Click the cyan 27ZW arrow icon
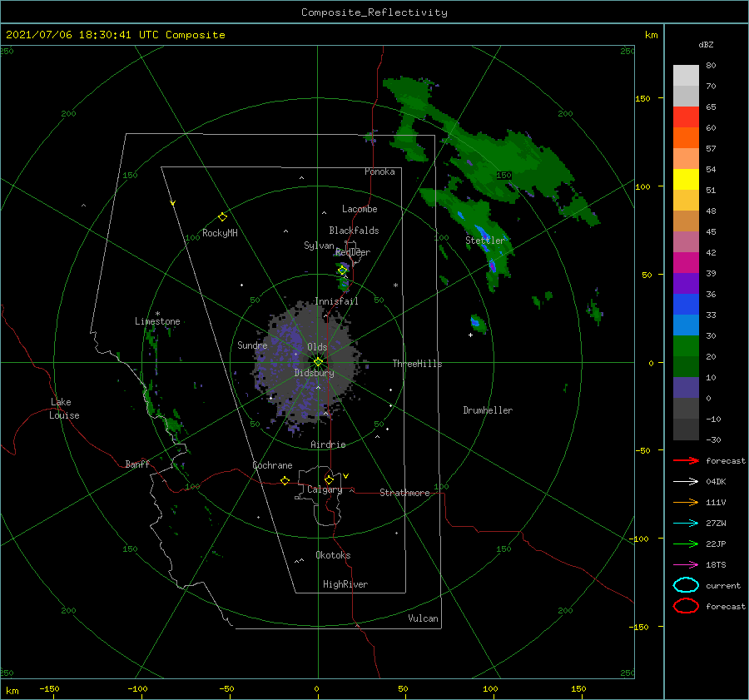Image resolution: width=749 pixels, height=700 pixels. point(686,524)
